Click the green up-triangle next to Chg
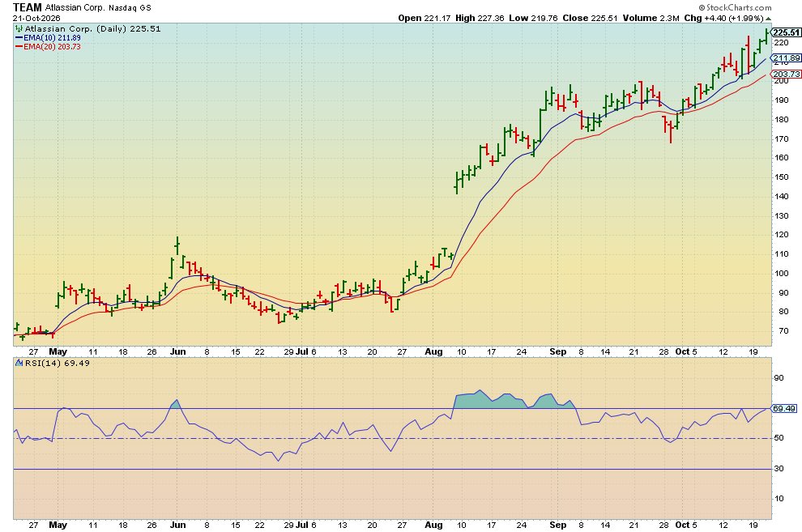This screenshot has width=802, height=532. click(x=768, y=19)
